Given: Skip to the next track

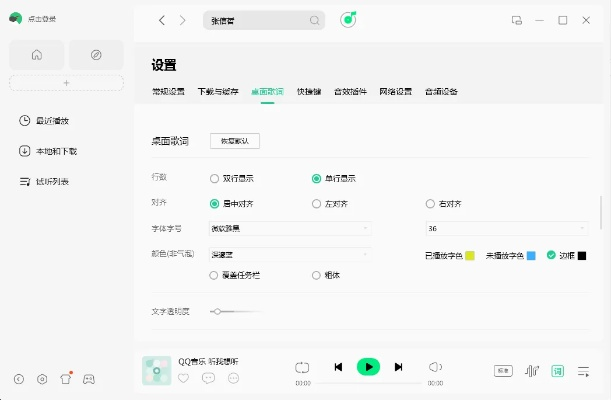Looking at the screenshot, I should 398,367.
